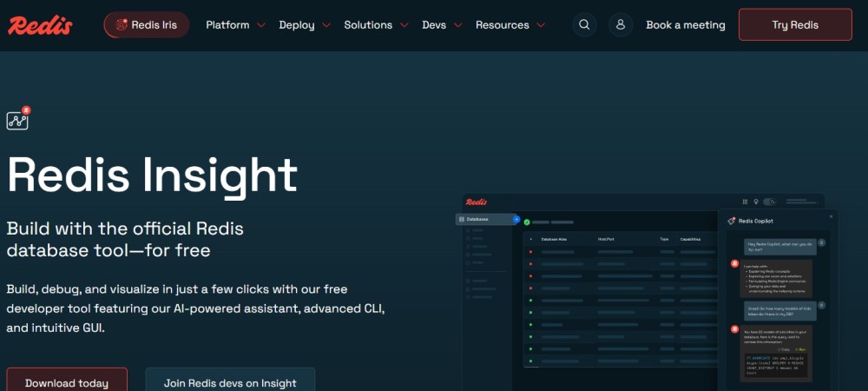The image size is (868, 391).
Task: Click Copy in the Copilot query reply
Action: point(784,349)
